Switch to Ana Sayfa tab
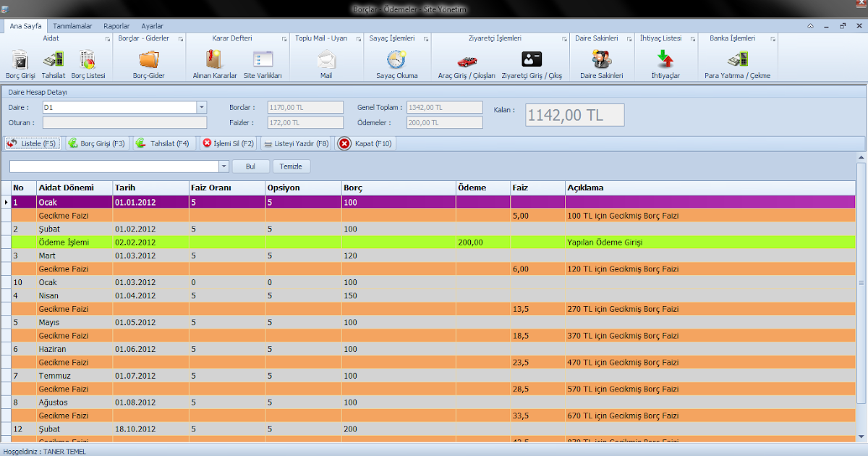This screenshot has height=456, width=868. 25,25
